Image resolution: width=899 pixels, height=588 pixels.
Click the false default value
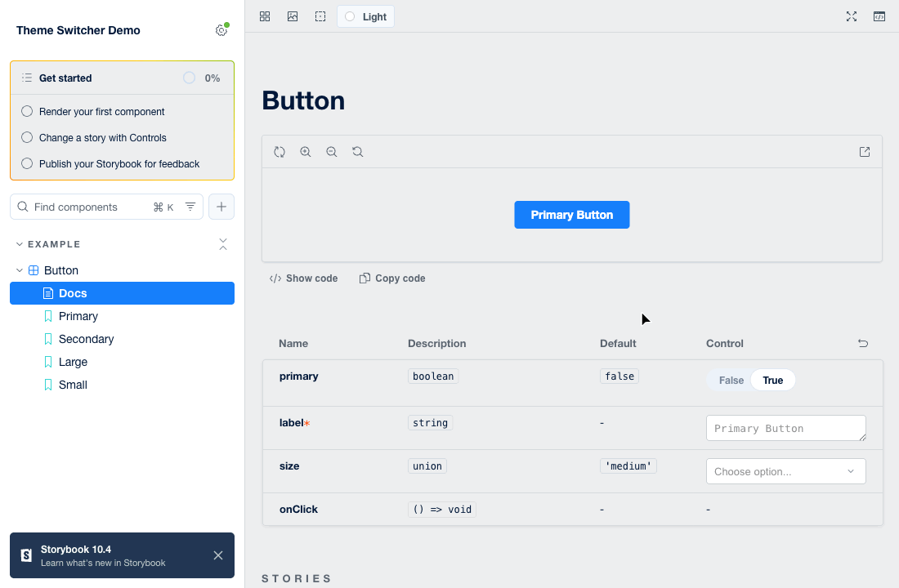click(619, 376)
